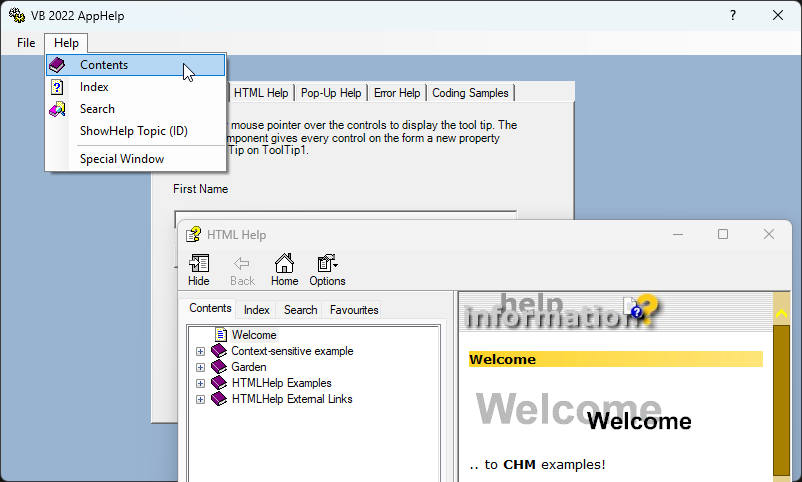Image resolution: width=802 pixels, height=482 pixels.
Task: Close the VB 2022 AppHelp window
Action: coord(778,15)
